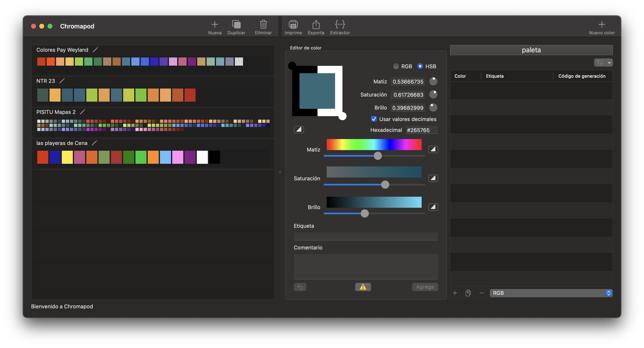
Task: Click the Nueva palette plus icon
Action: tap(215, 25)
